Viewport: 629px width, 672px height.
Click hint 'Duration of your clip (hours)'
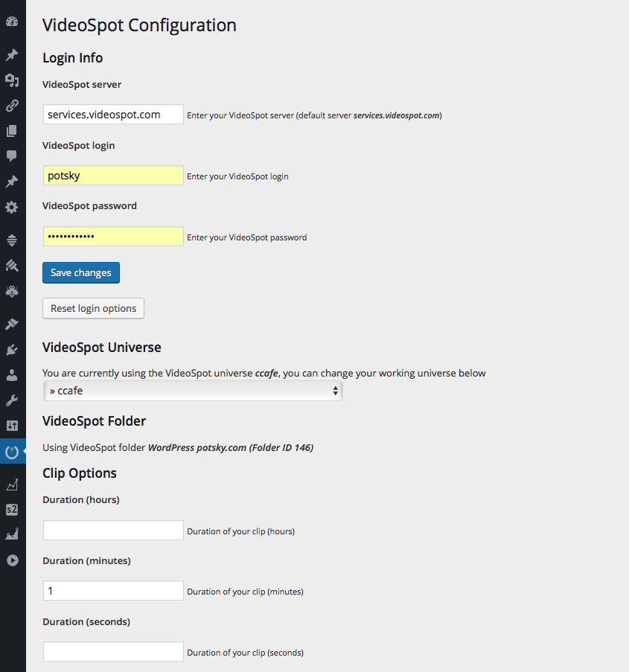pyautogui.click(x=241, y=531)
